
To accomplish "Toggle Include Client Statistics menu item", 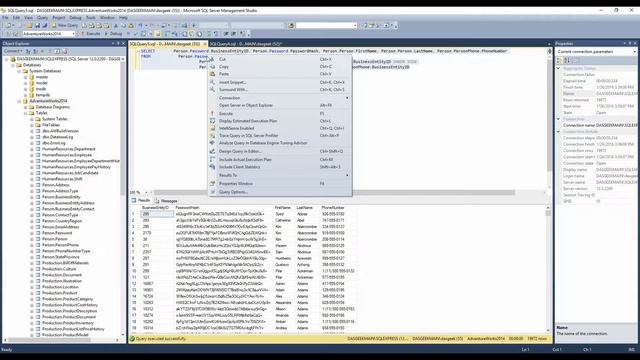I will [x=280, y=167].
